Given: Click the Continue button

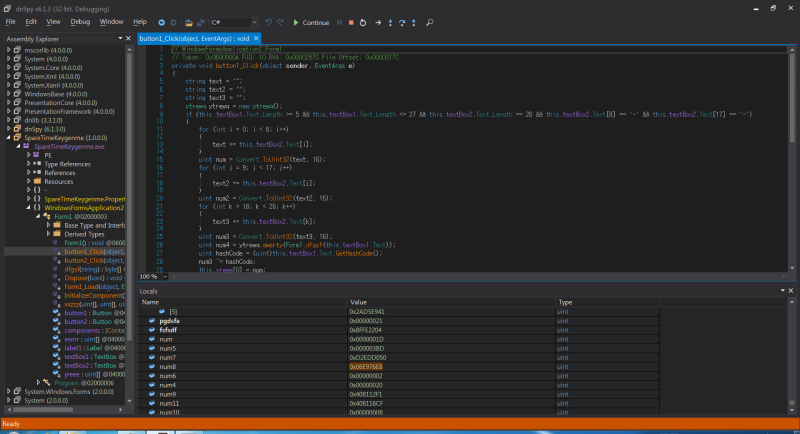Looking at the screenshot, I should (x=309, y=21).
